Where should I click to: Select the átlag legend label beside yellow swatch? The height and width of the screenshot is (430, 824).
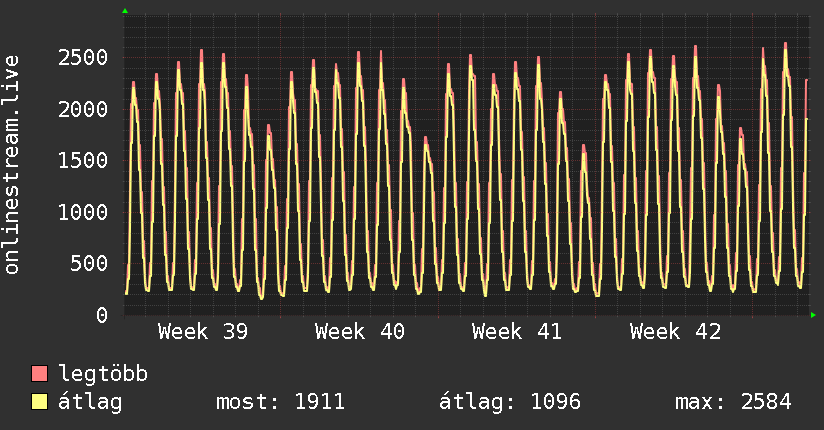coord(90,402)
